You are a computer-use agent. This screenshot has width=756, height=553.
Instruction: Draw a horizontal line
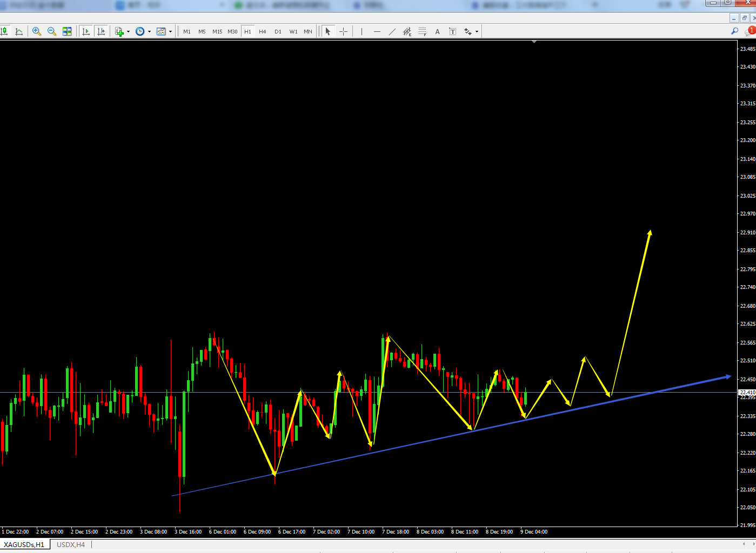377,31
